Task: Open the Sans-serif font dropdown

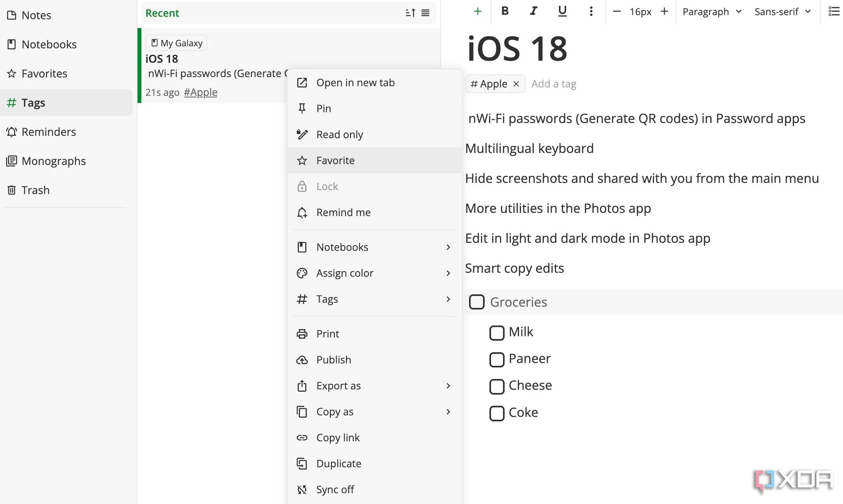Action: click(783, 12)
